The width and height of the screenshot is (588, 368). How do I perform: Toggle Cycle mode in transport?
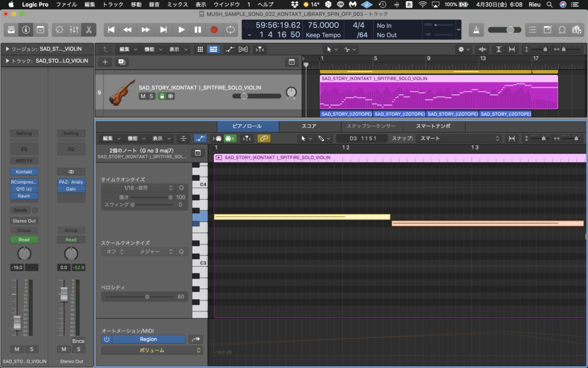[x=230, y=29]
